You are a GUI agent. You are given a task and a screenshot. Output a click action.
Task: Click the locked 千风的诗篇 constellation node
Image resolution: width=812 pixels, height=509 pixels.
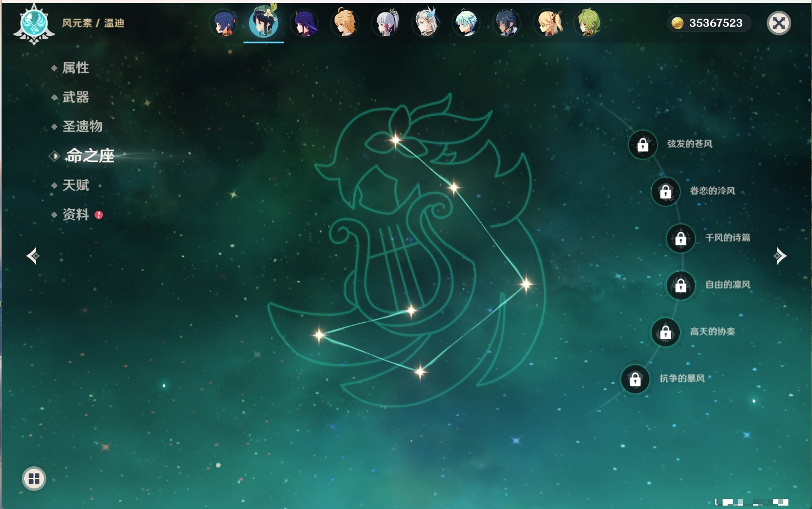click(680, 238)
